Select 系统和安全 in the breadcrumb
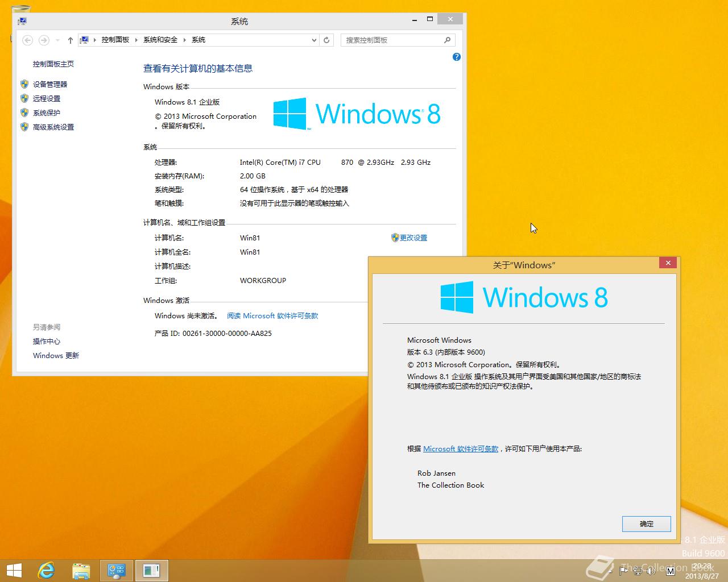 click(160, 40)
